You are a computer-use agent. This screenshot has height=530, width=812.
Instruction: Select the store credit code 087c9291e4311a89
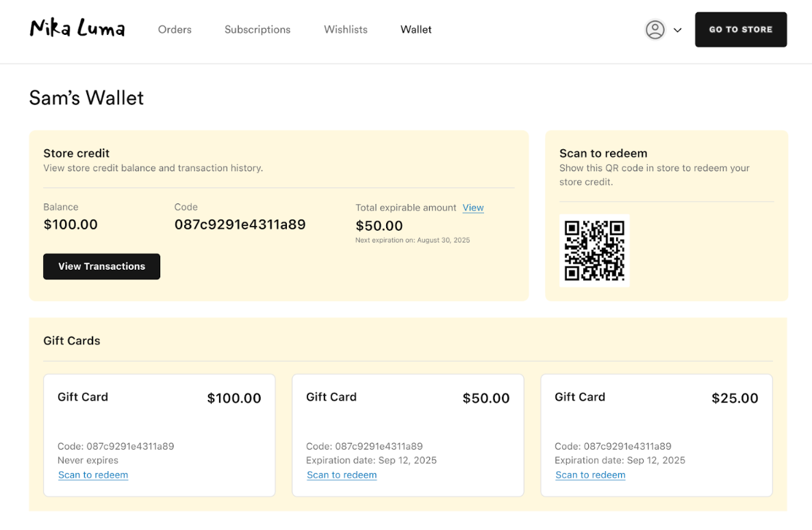[240, 225]
